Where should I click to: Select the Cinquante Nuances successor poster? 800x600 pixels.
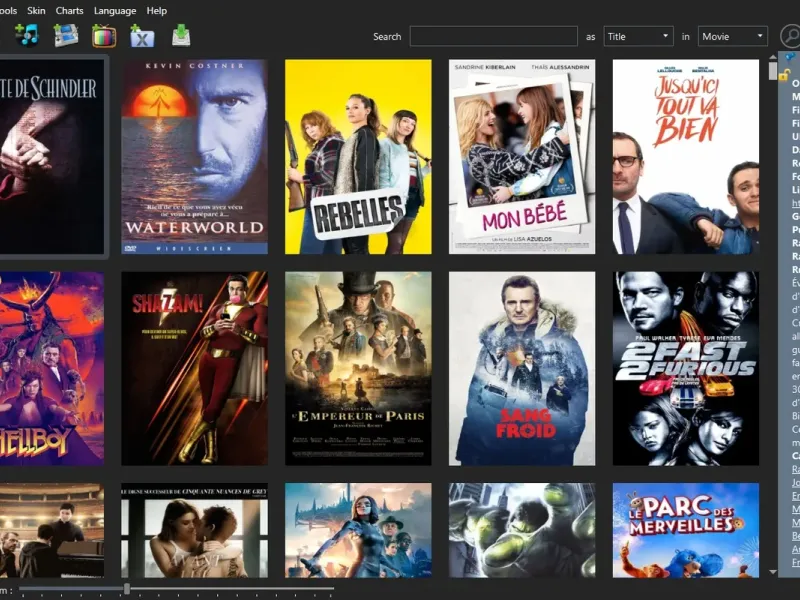pos(194,531)
